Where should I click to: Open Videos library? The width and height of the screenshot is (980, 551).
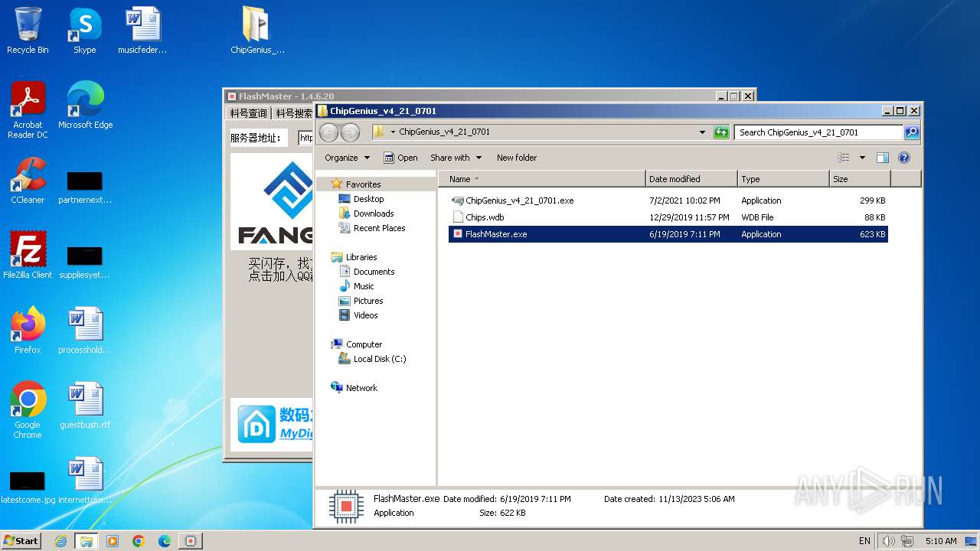click(365, 315)
